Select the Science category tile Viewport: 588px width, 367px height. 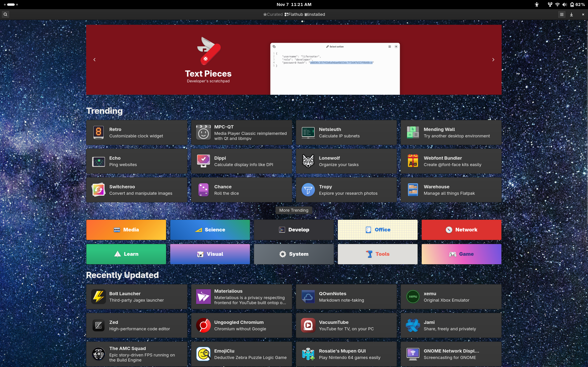210,230
